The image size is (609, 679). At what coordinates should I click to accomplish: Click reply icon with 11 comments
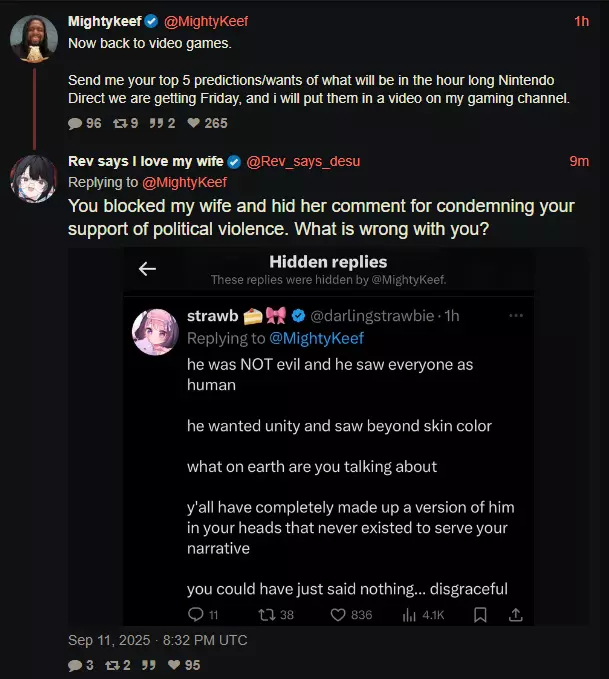pyautogui.click(x=195, y=614)
